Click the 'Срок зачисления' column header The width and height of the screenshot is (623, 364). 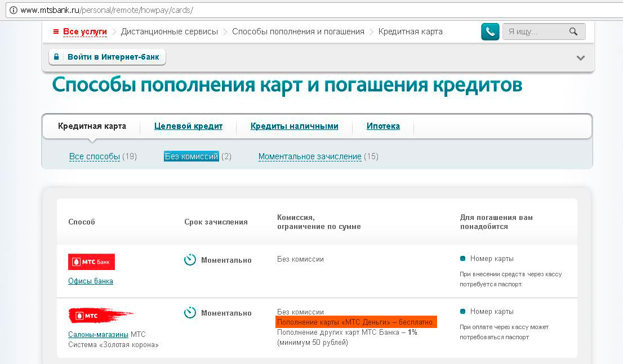(216, 222)
